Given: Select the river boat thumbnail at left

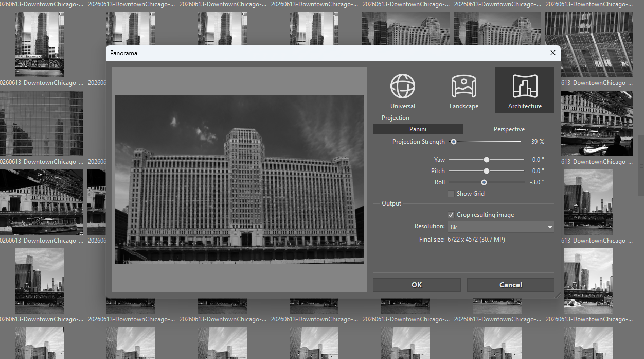Looking at the screenshot, I should [42, 202].
